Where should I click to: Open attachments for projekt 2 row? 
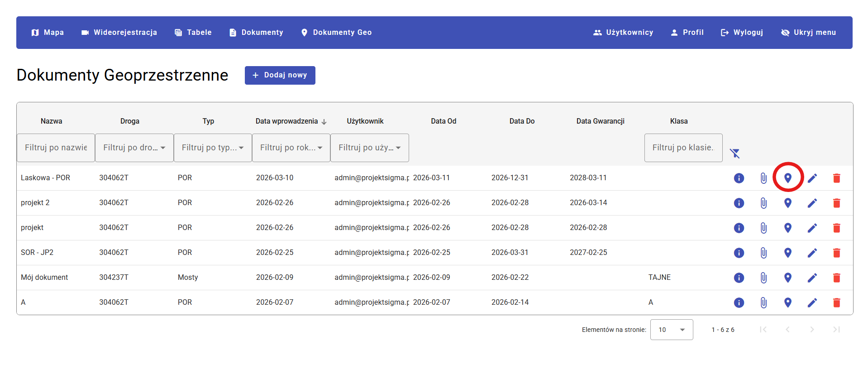tap(763, 203)
